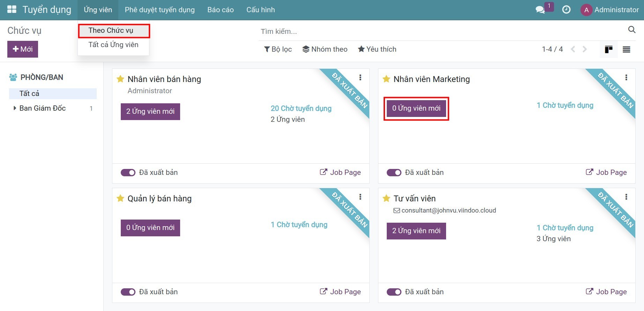Click the search magnifier icon

631,30
